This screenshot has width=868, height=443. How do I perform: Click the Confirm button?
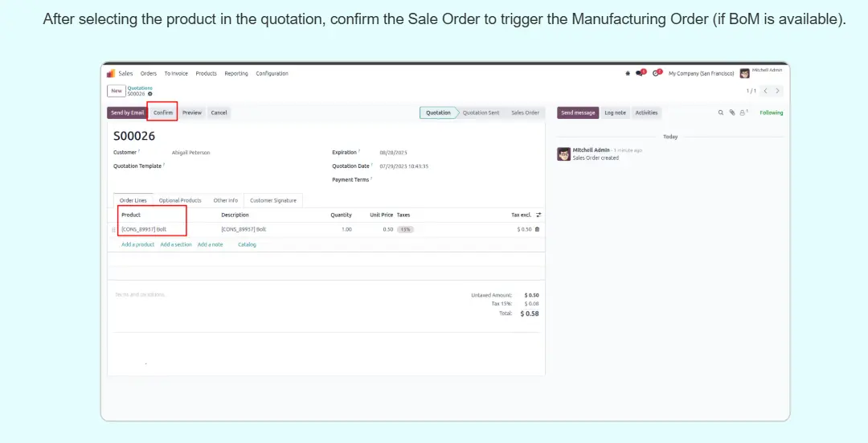click(x=163, y=113)
